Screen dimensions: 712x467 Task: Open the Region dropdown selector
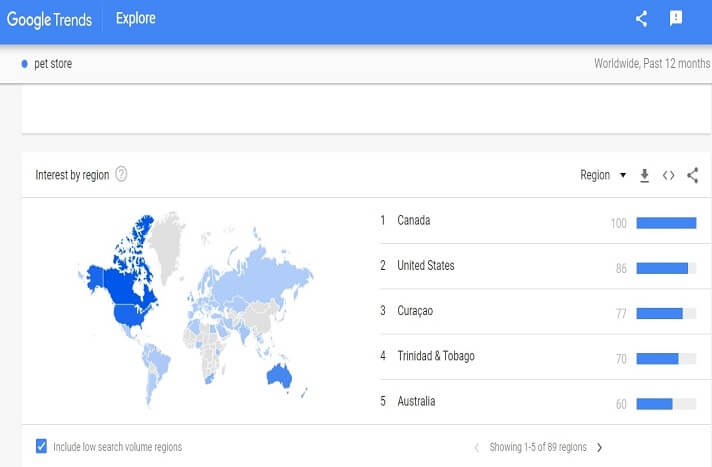tap(603, 175)
